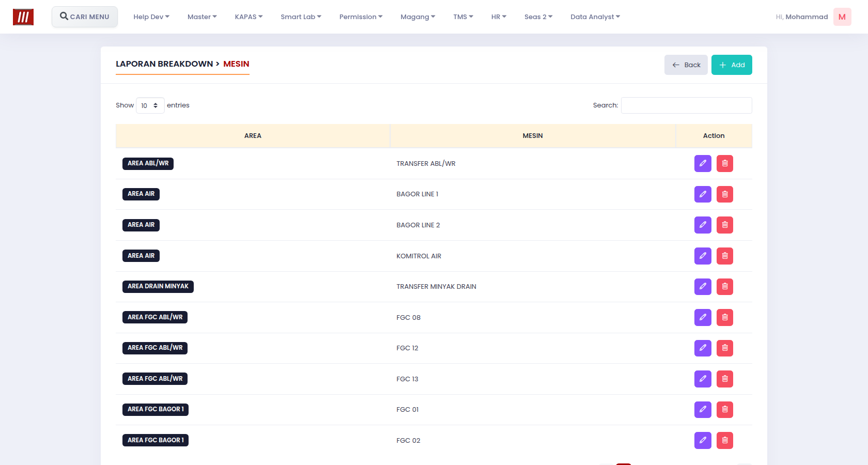Sort table by MESIN column header

[533, 136]
